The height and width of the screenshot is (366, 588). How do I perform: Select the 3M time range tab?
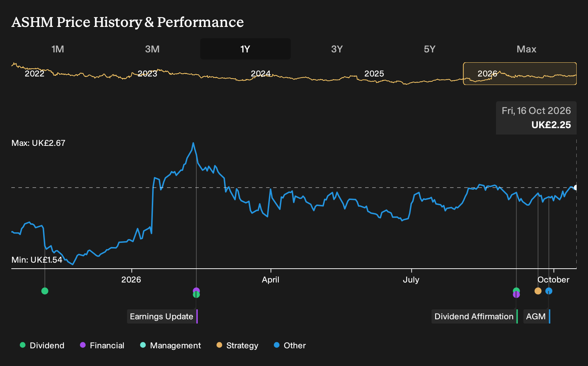tap(152, 49)
